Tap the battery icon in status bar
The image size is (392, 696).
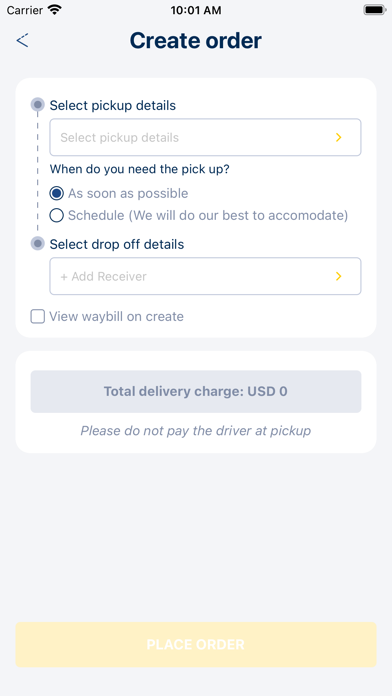(374, 10)
